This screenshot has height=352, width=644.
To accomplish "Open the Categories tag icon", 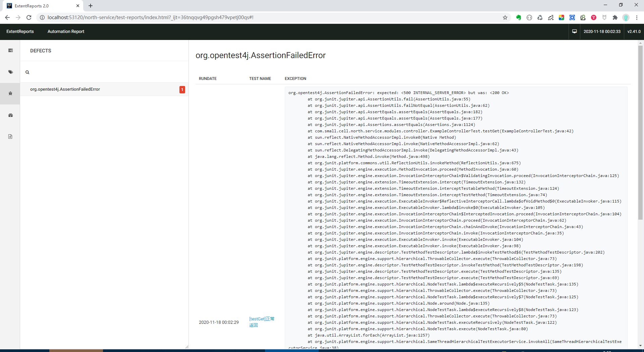I will coord(10,72).
